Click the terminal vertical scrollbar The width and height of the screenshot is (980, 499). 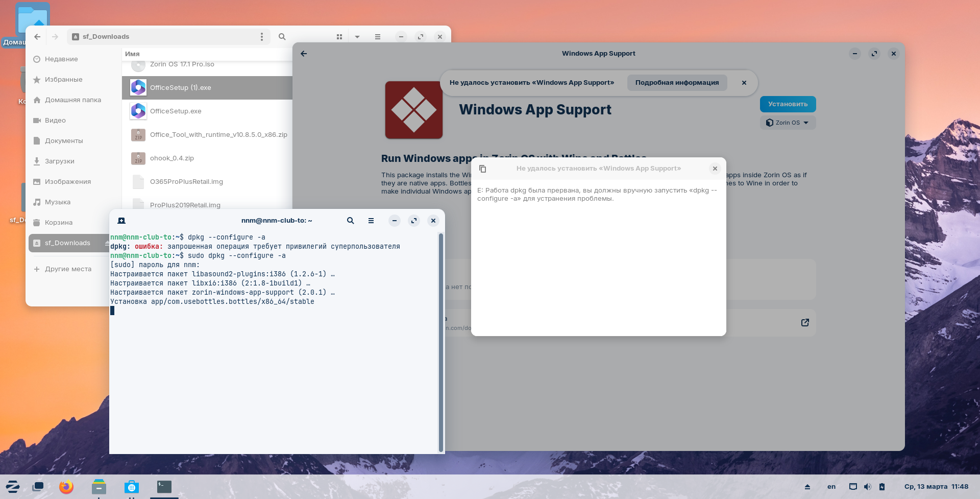point(440,342)
